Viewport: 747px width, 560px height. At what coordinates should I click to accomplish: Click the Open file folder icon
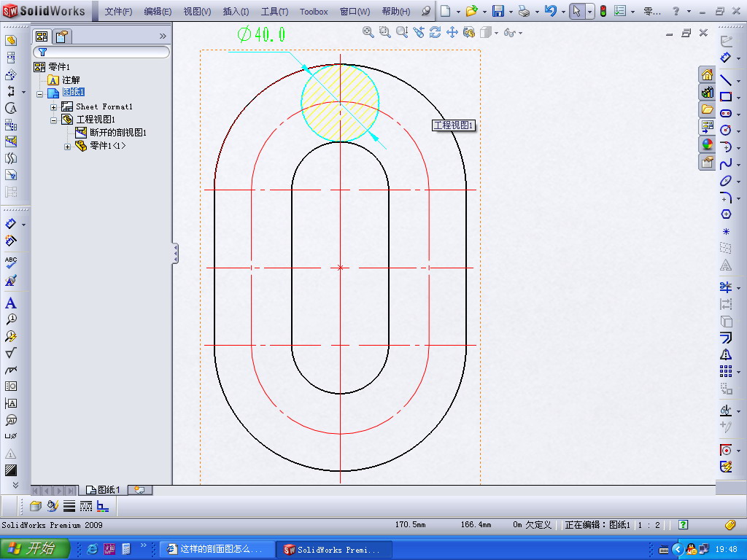click(x=472, y=11)
